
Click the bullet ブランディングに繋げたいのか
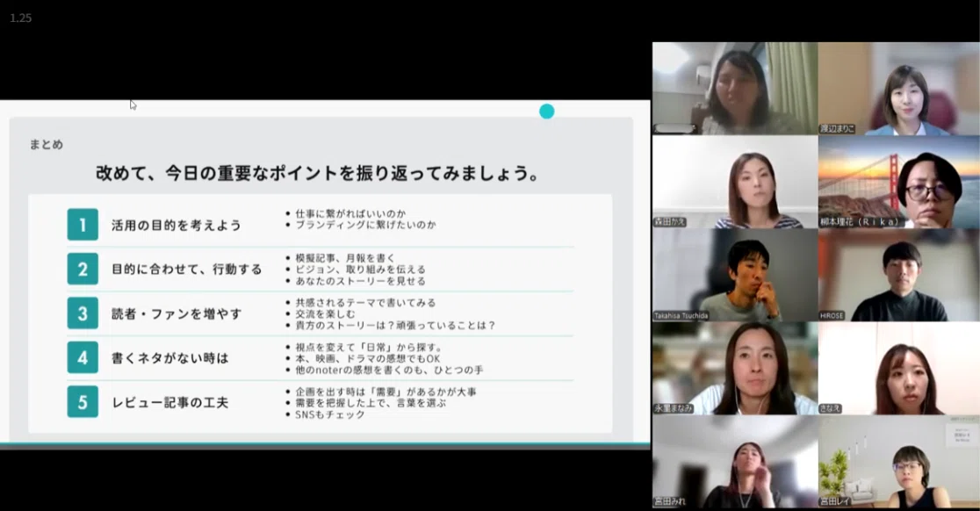[x=365, y=225]
